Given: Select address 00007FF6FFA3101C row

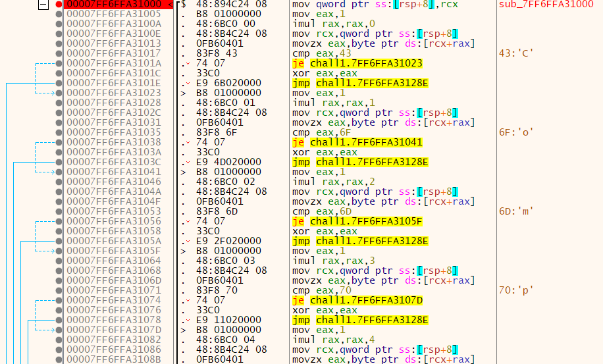Looking at the screenshot, I should tap(114, 73).
